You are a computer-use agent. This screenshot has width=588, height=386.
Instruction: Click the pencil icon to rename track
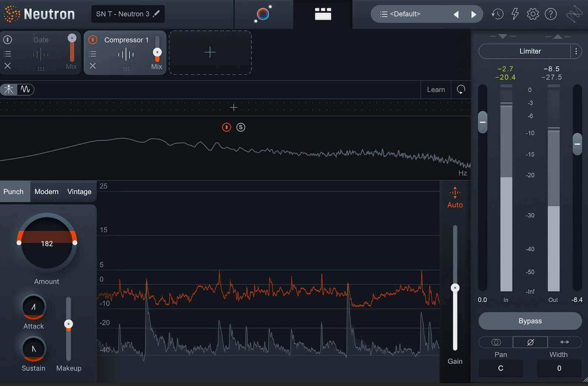(157, 14)
